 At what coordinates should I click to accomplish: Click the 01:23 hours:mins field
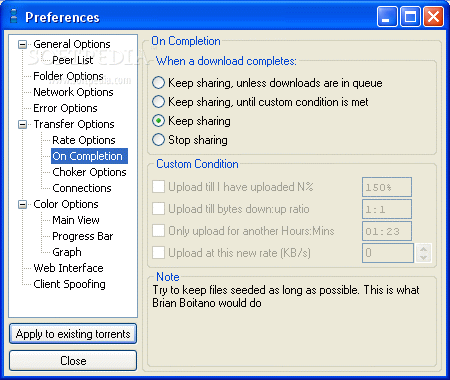387,231
